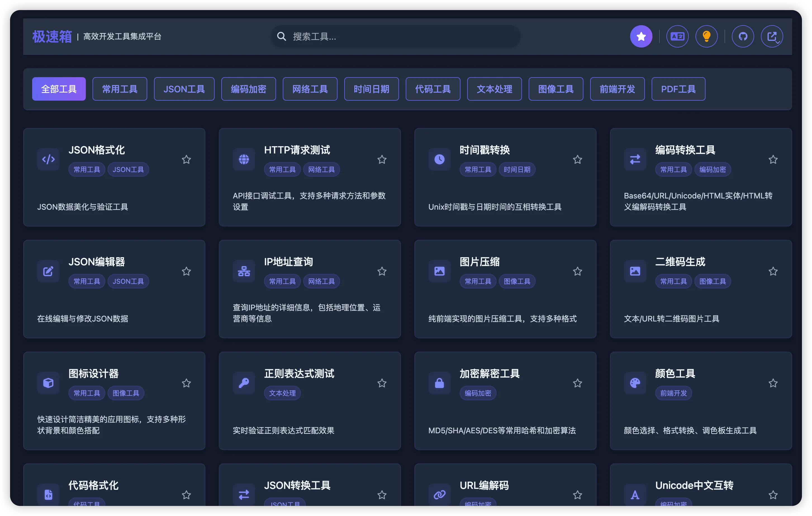The image size is (812, 516).
Task: Click the 前端开发 tag on 颜色工具 card
Action: [x=673, y=393]
